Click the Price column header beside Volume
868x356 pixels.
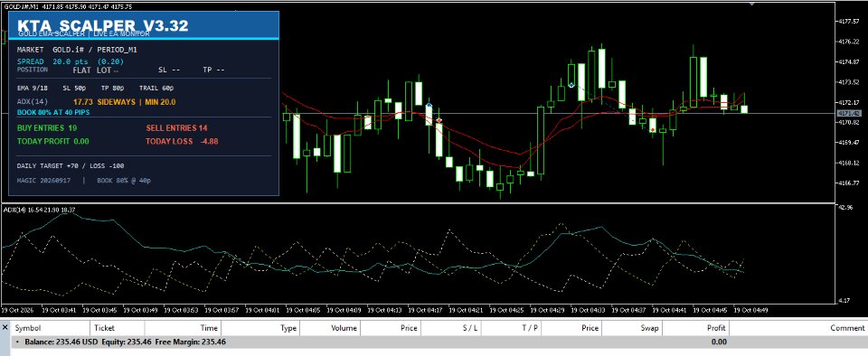tap(391, 328)
